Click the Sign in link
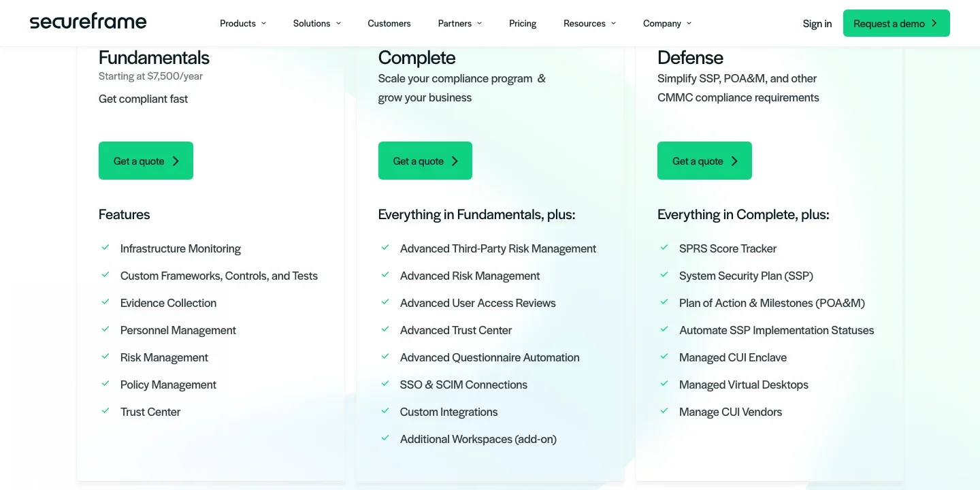The image size is (980, 490). pyautogui.click(x=817, y=23)
